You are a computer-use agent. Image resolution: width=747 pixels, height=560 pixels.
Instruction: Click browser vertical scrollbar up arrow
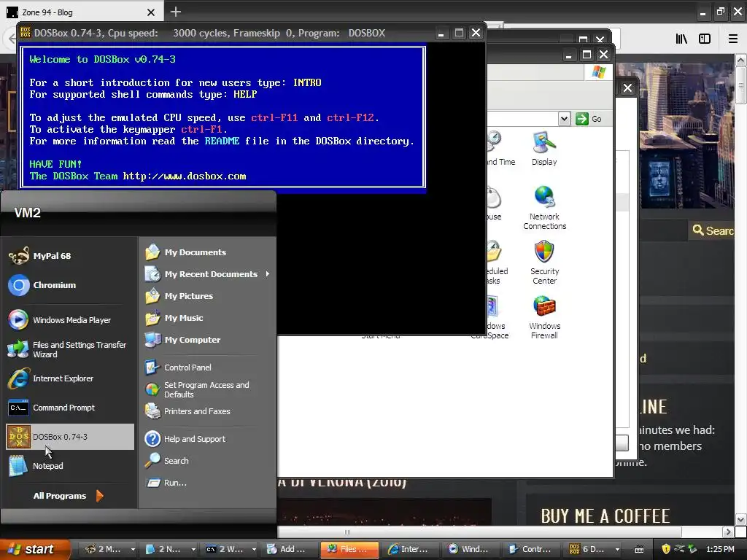tap(741, 60)
